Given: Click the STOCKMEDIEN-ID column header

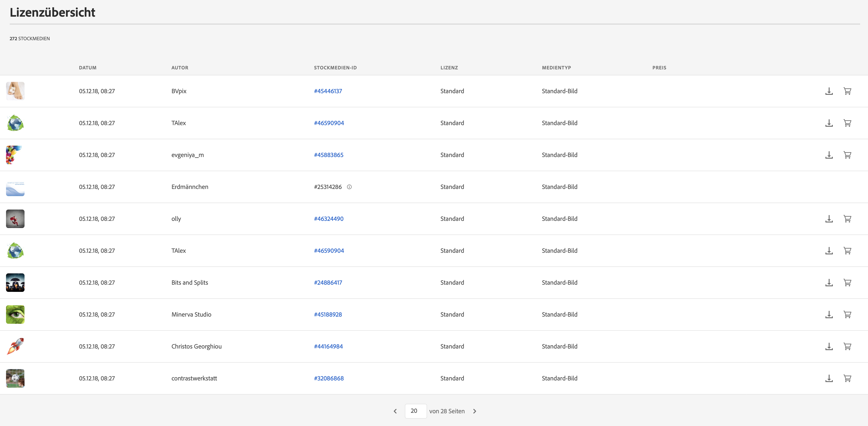Looking at the screenshot, I should click(x=335, y=68).
